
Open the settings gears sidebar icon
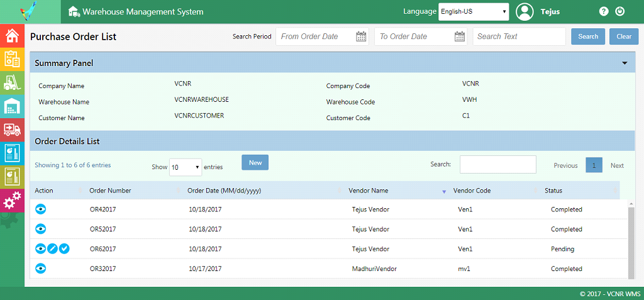click(x=12, y=201)
